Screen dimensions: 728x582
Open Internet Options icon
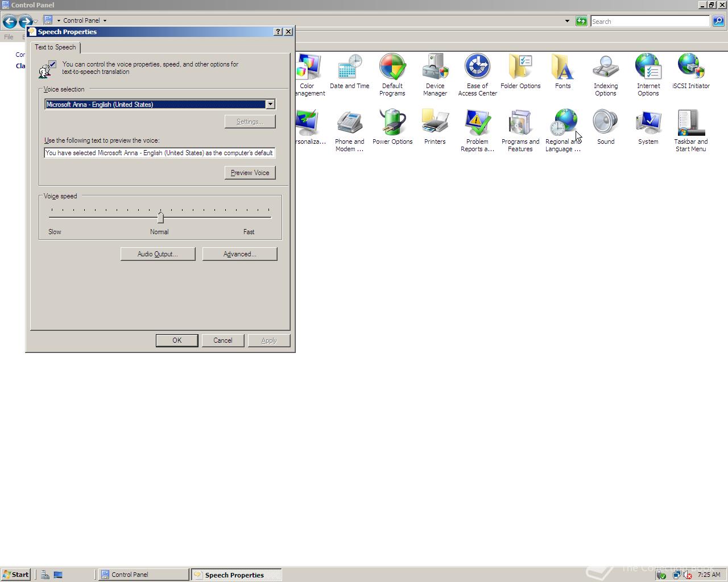(x=648, y=75)
